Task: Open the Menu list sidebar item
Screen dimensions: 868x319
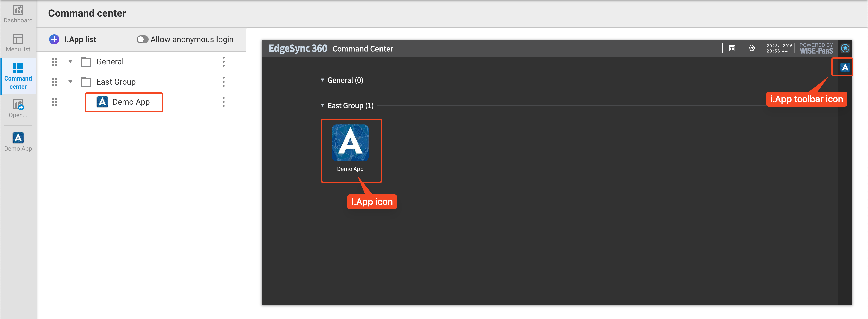Action: (18, 43)
